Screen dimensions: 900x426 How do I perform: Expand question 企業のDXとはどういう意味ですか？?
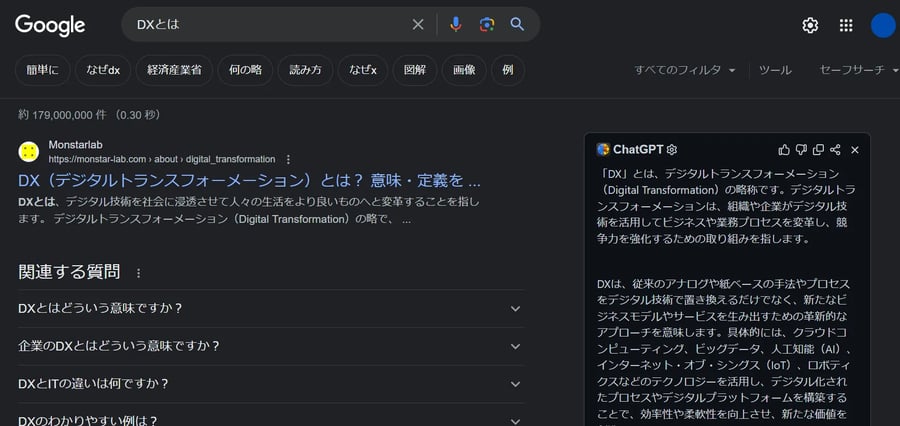pyautogui.click(x=271, y=346)
